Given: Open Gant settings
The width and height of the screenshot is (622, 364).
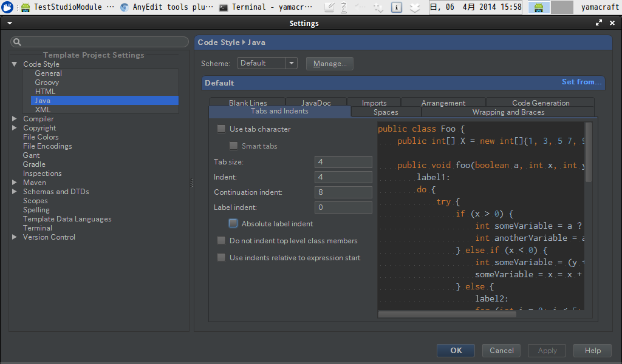Looking at the screenshot, I should click(x=32, y=155).
